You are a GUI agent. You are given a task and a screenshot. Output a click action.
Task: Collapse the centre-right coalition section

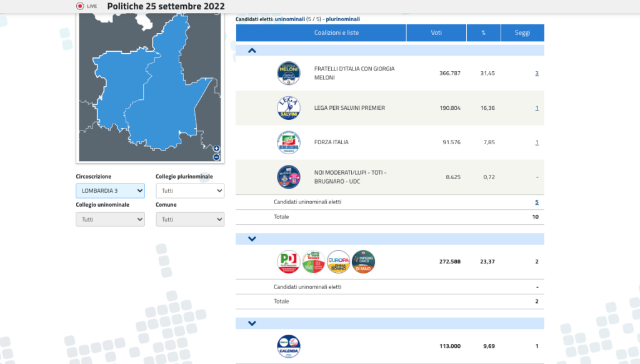[252, 51]
